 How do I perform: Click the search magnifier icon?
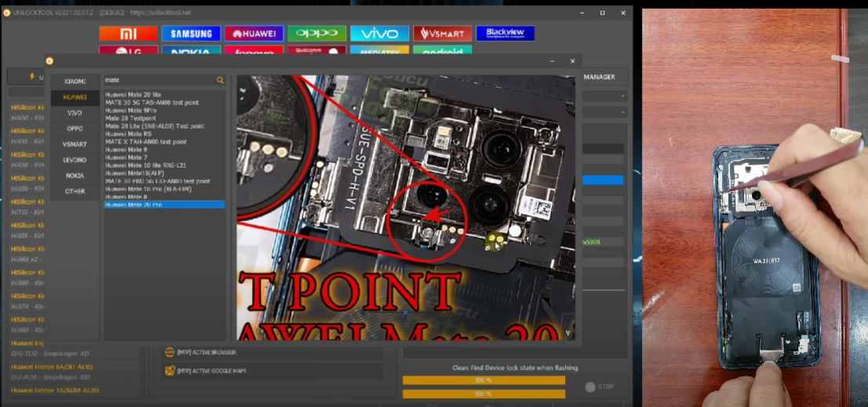coord(221,80)
